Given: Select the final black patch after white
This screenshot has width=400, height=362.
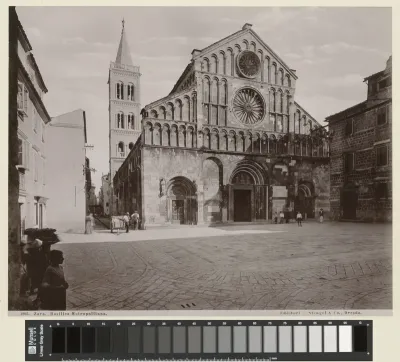Looking at the screenshot, I should [x=360, y=339].
